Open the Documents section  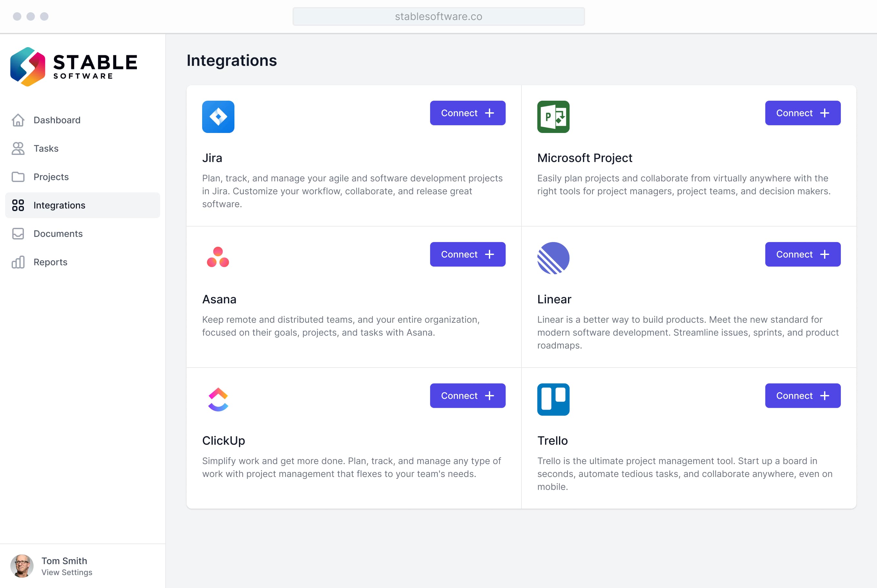[x=83, y=234]
